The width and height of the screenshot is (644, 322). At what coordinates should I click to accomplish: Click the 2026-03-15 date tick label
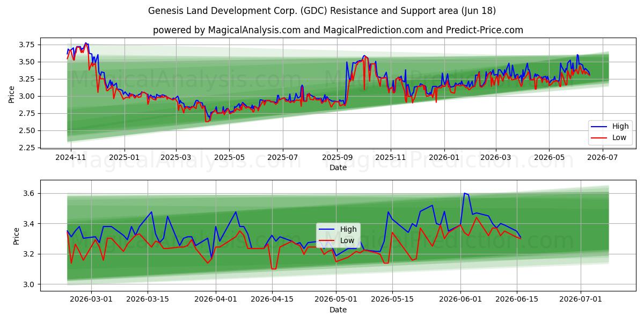click(148, 299)
